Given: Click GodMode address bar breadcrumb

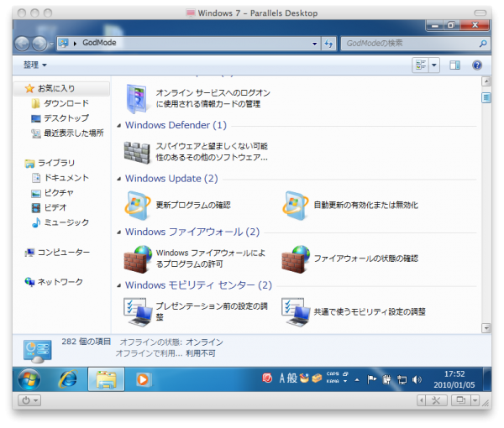Looking at the screenshot, I should click(99, 43).
